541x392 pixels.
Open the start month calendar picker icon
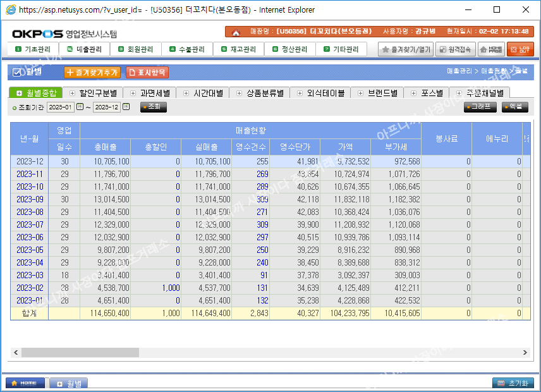coord(80,107)
